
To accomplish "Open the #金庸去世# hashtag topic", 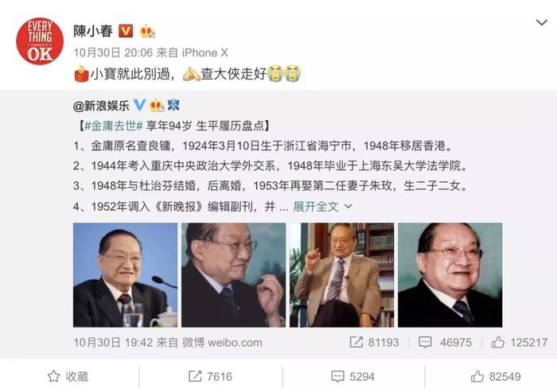I will coord(113,126).
